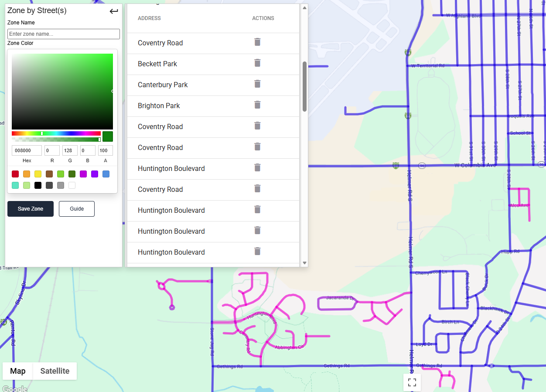Click the yellow preset color swatch

38,174
